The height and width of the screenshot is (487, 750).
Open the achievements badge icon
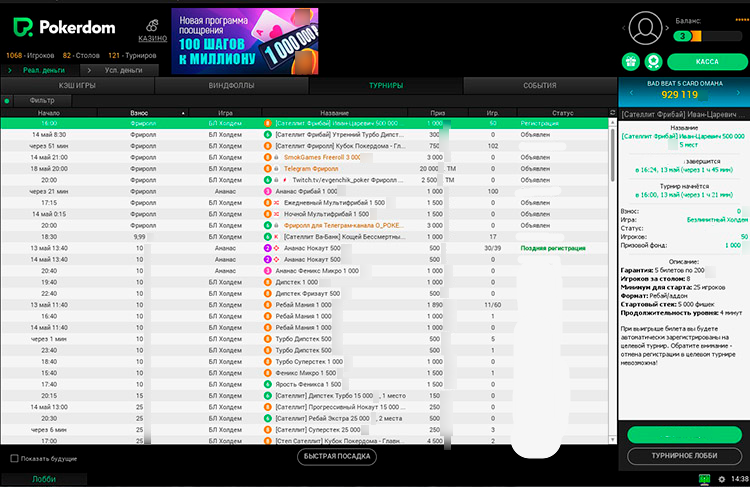(653, 62)
